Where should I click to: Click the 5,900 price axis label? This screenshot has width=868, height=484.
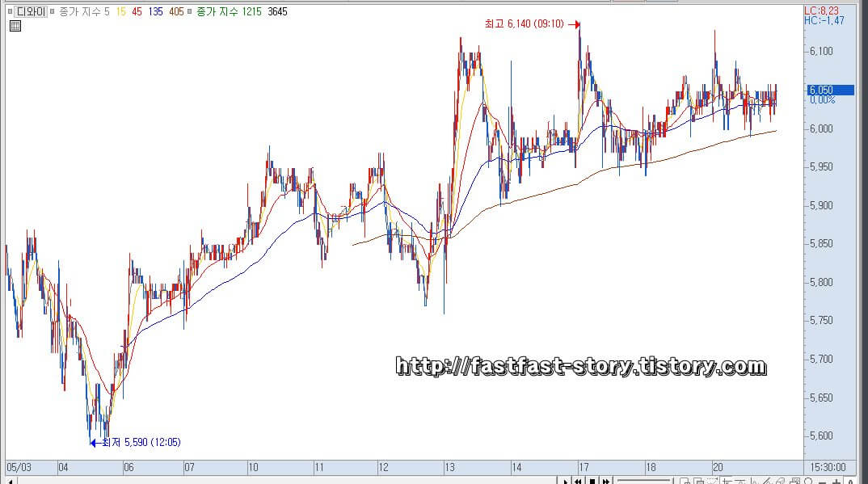(x=821, y=205)
